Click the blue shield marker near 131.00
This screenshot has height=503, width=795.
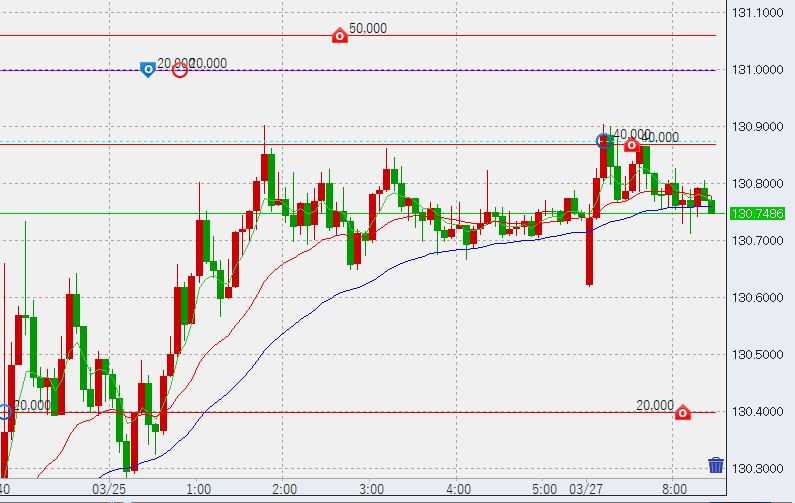point(147,69)
